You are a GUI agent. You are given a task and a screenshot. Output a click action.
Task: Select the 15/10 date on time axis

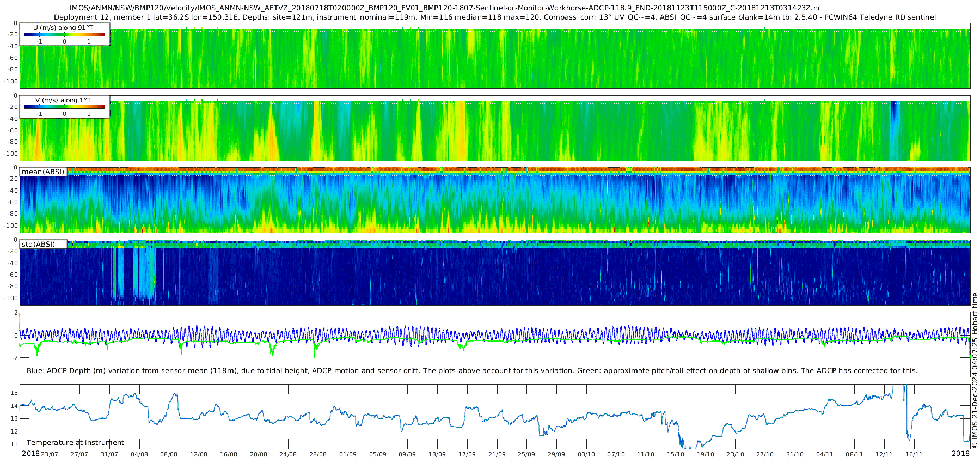[x=676, y=454]
